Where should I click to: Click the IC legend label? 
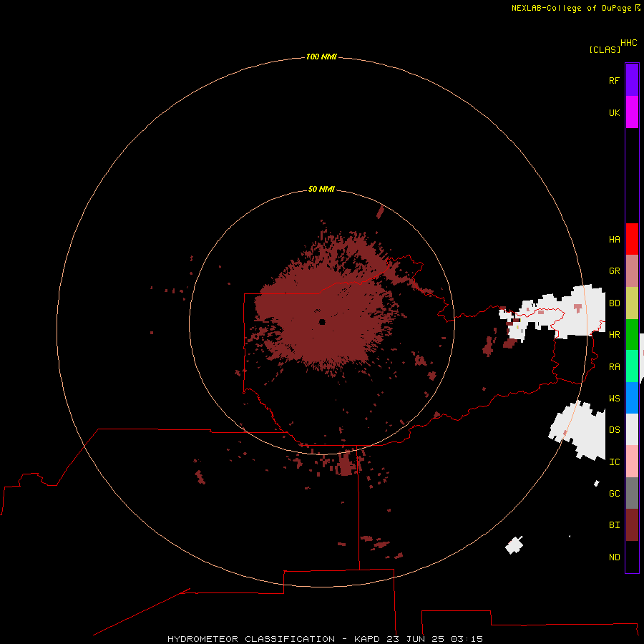614,462
